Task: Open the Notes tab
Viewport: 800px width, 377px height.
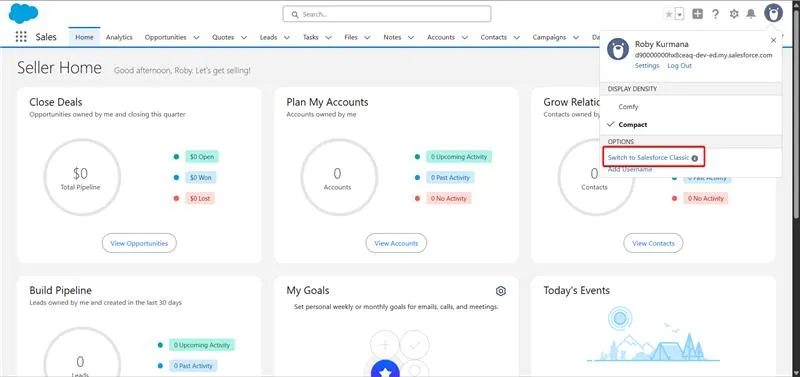Action: click(392, 37)
